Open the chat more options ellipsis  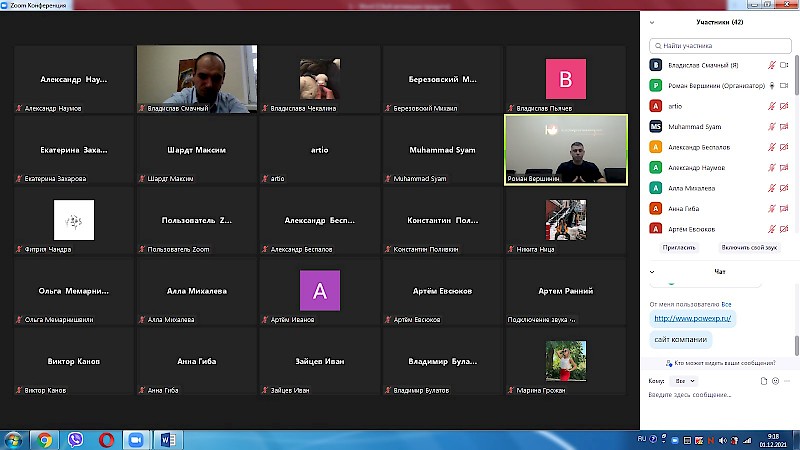788,381
